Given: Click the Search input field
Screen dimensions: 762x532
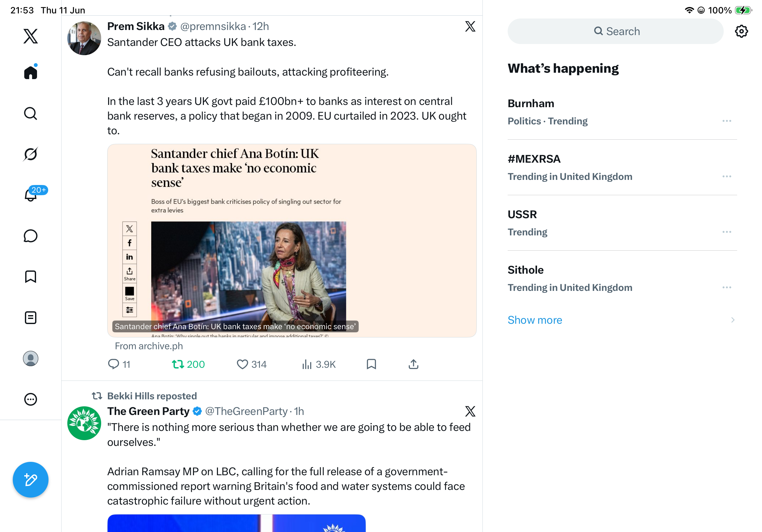Looking at the screenshot, I should [x=615, y=32].
